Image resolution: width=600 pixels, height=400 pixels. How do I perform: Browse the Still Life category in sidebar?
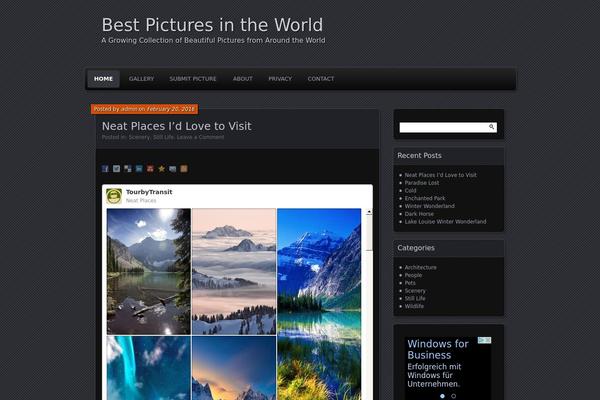(x=415, y=299)
